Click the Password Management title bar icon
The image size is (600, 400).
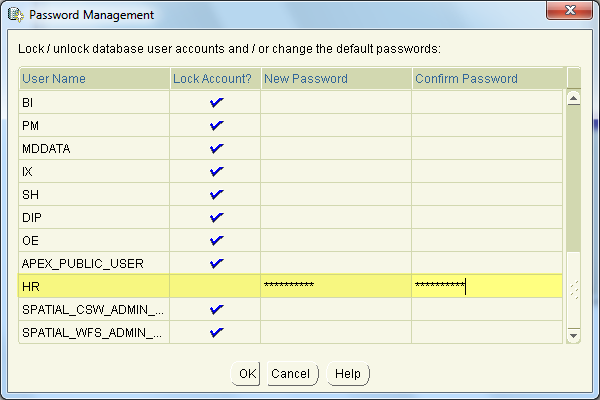click(16, 15)
